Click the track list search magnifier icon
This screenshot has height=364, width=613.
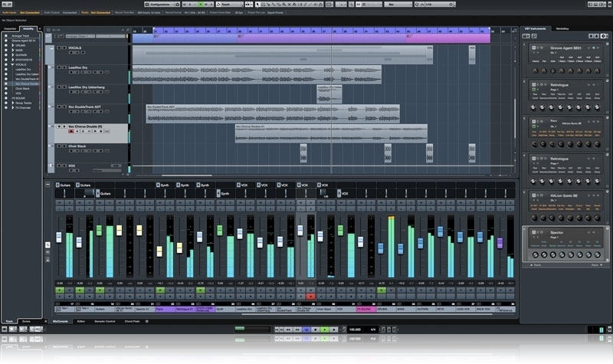(x=47, y=29)
